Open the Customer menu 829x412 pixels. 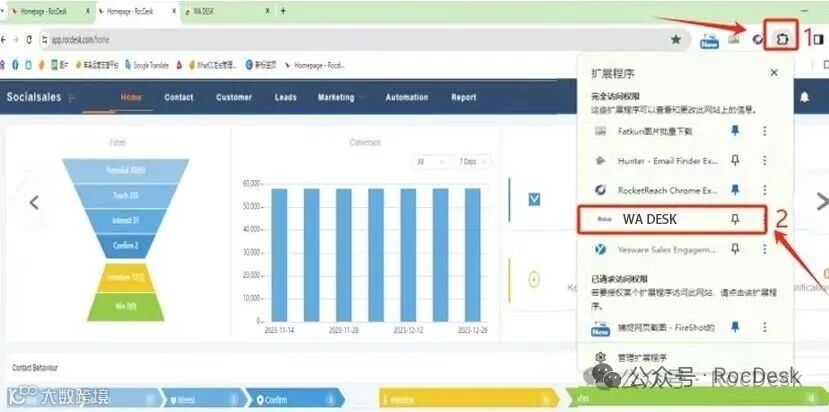click(234, 97)
